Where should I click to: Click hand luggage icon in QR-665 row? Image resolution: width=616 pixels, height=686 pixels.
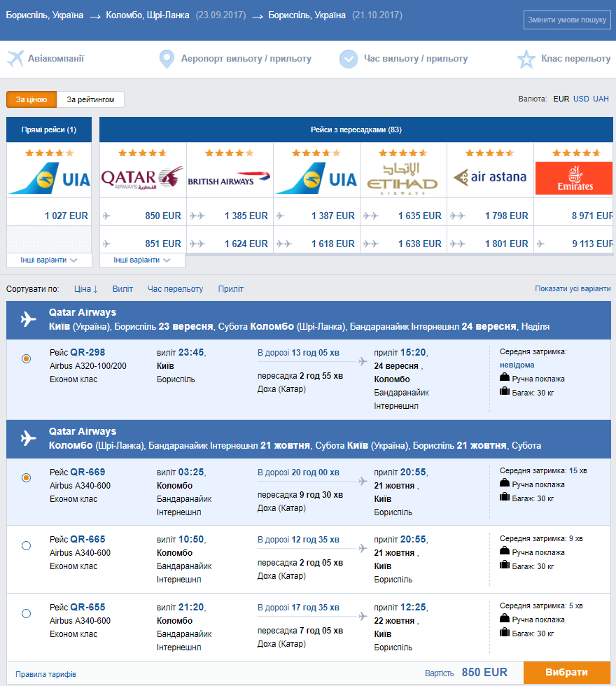pyautogui.click(x=505, y=551)
